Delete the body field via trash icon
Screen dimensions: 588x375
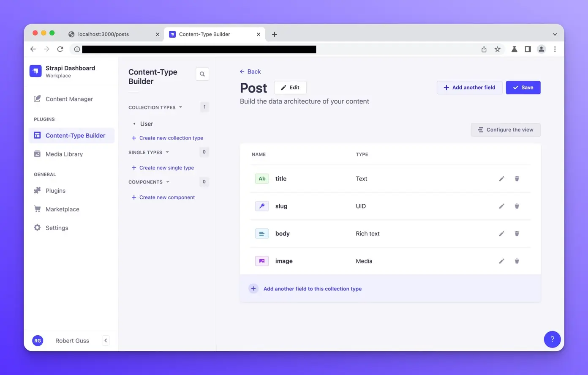point(517,234)
